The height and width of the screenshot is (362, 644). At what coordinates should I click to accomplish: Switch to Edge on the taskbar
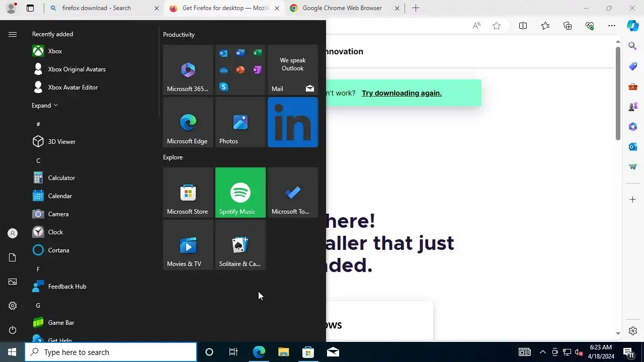click(259, 352)
